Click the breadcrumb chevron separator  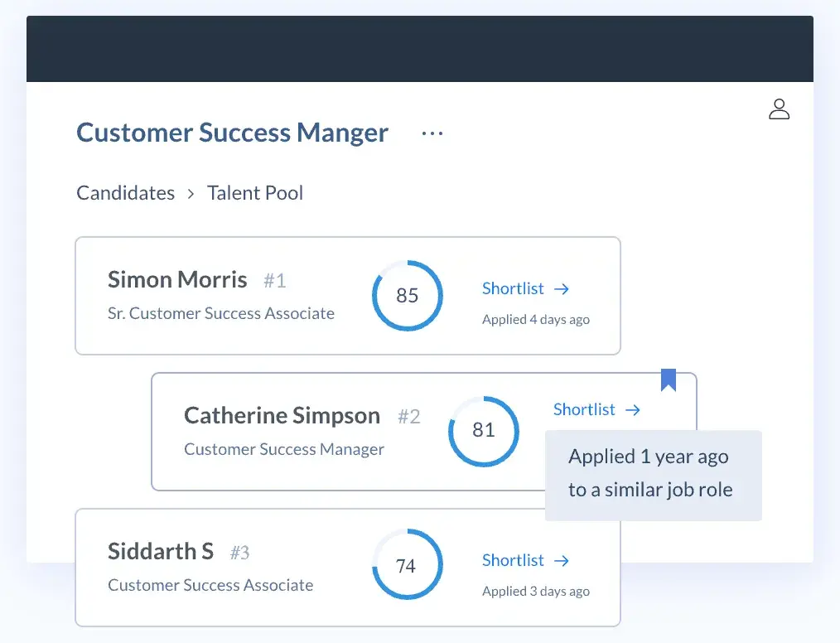click(191, 194)
